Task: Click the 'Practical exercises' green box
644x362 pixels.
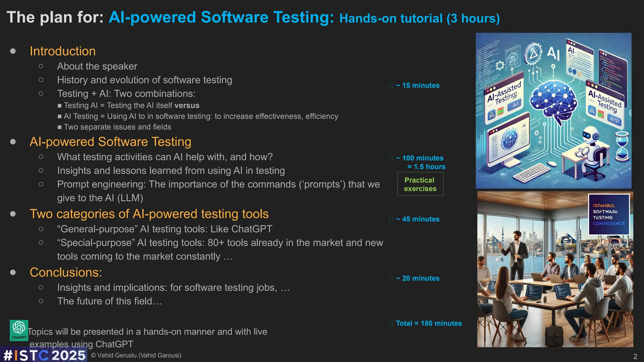Action: click(x=420, y=184)
